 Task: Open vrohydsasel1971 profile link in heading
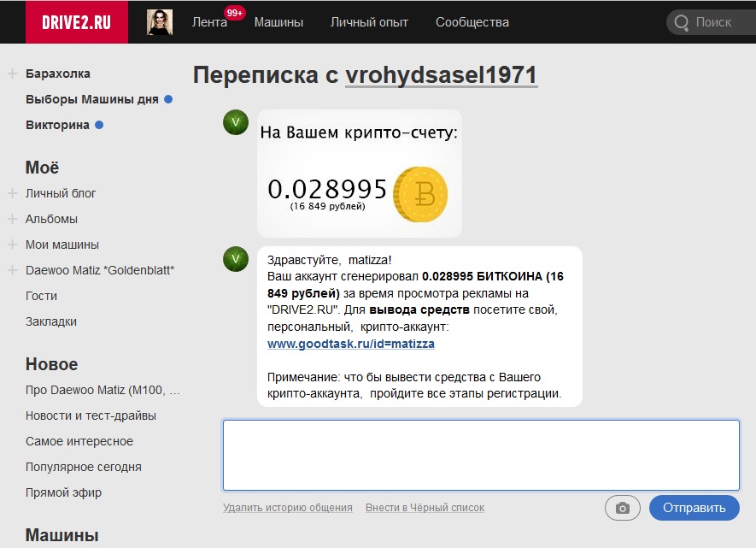441,75
